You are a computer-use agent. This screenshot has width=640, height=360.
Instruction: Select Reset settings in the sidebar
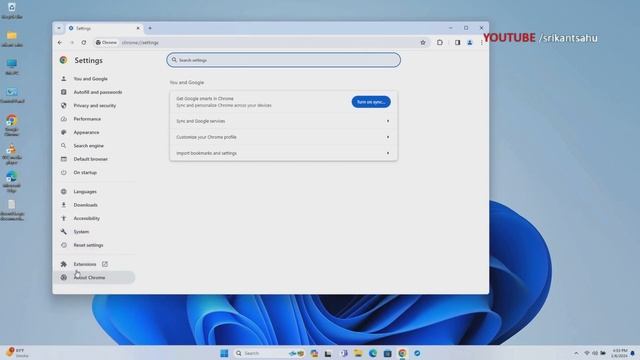click(x=88, y=245)
